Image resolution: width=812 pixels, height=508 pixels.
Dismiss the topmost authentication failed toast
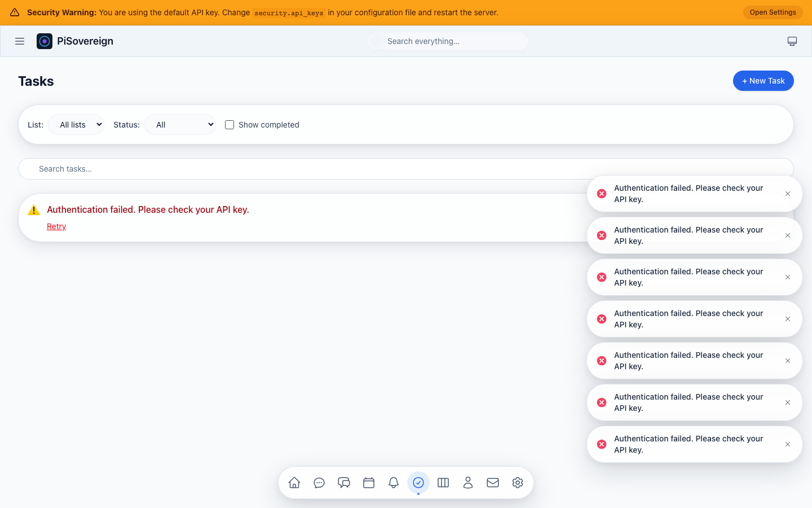(x=787, y=194)
